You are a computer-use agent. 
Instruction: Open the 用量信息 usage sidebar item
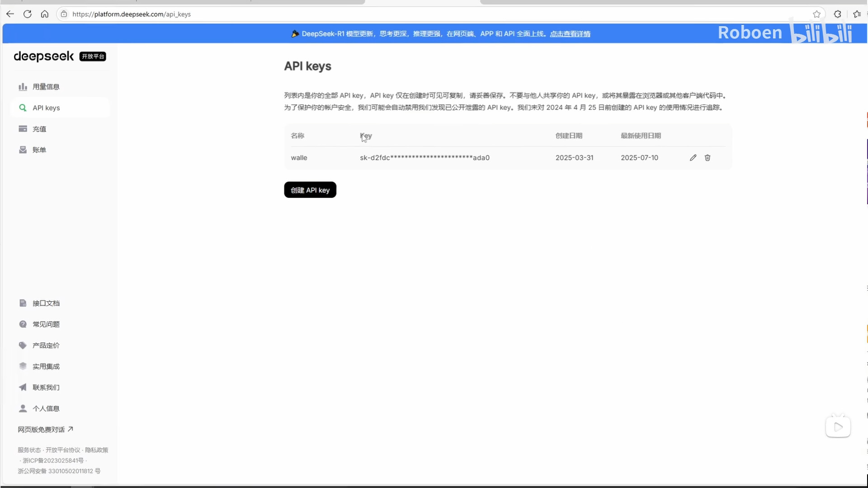tap(46, 87)
